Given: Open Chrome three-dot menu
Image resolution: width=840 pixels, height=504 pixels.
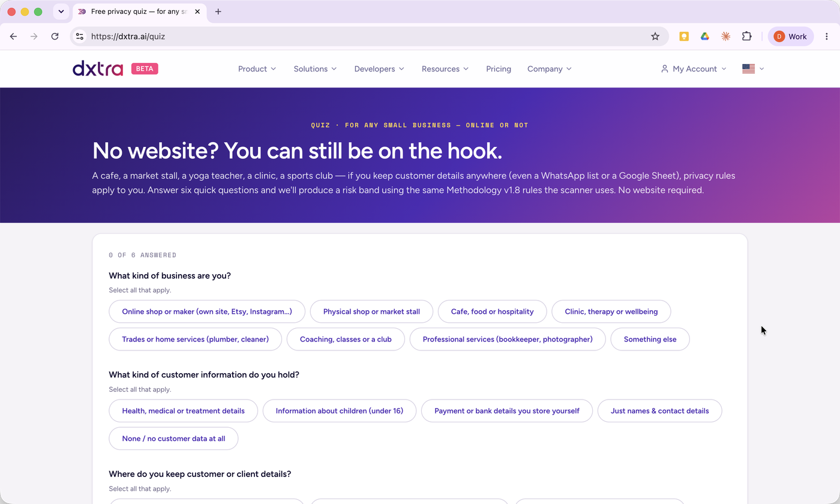Looking at the screenshot, I should pyautogui.click(x=827, y=37).
